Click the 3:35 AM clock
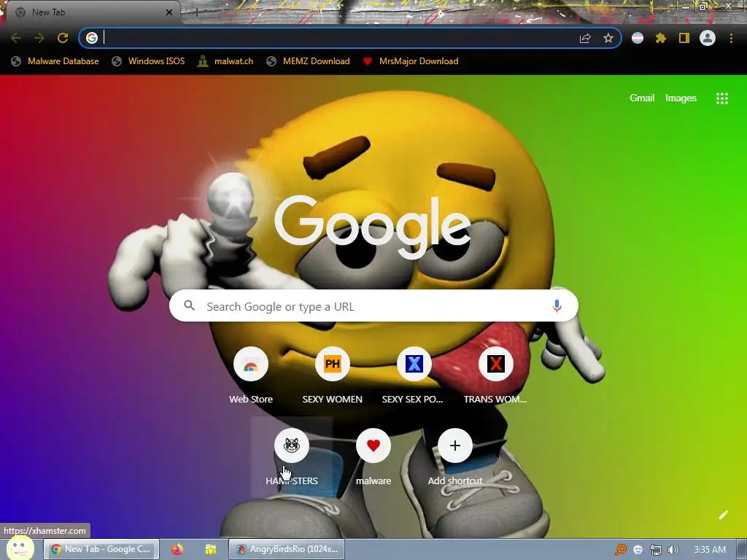The height and width of the screenshot is (560, 747). [709, 550]
